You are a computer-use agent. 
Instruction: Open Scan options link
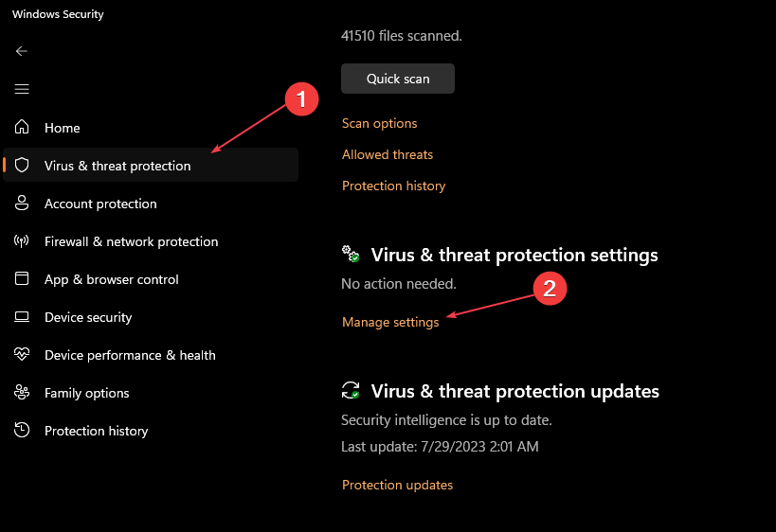[380, 123]
